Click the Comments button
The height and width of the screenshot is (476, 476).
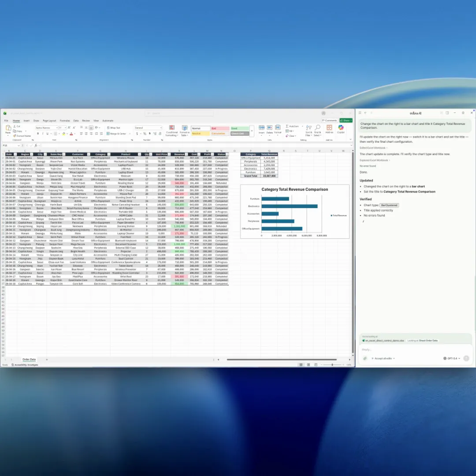coord(330,120)
